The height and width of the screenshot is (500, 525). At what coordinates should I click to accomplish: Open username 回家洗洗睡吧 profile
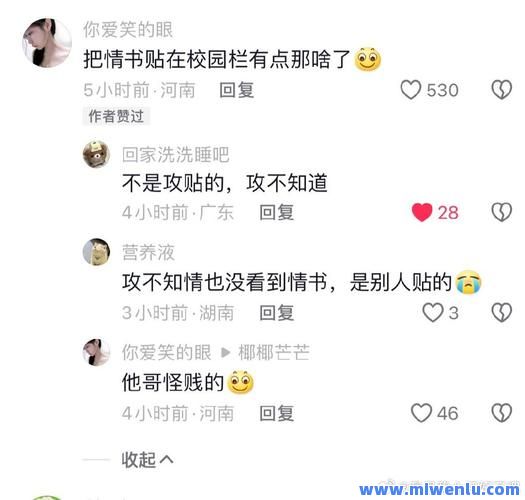pyautogui.click(x=175, y=155)
